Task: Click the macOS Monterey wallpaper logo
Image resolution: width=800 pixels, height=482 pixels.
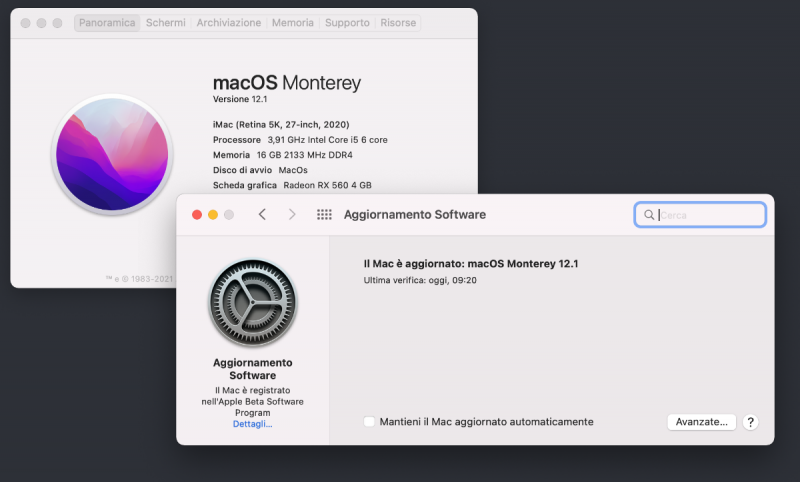Action: 112,154
